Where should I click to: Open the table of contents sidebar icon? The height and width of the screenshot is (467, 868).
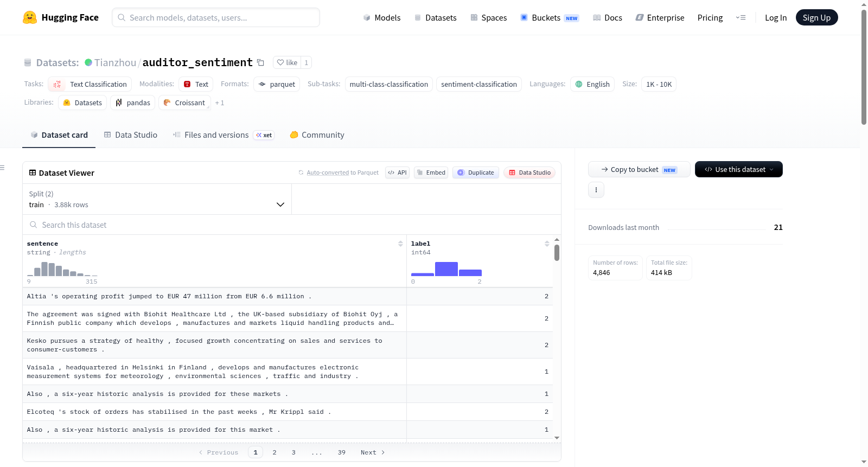point(3,168)
